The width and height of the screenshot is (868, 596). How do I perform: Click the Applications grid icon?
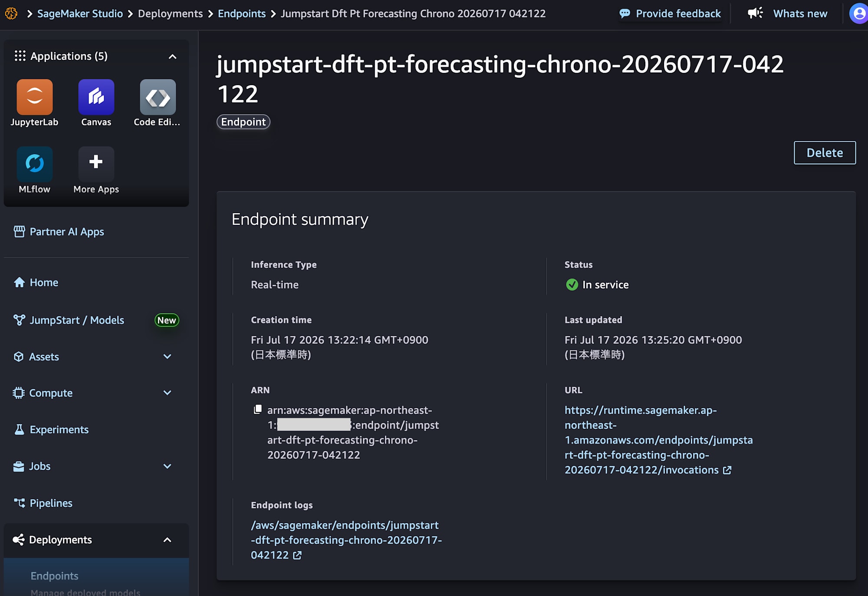[x=20, y=56]
